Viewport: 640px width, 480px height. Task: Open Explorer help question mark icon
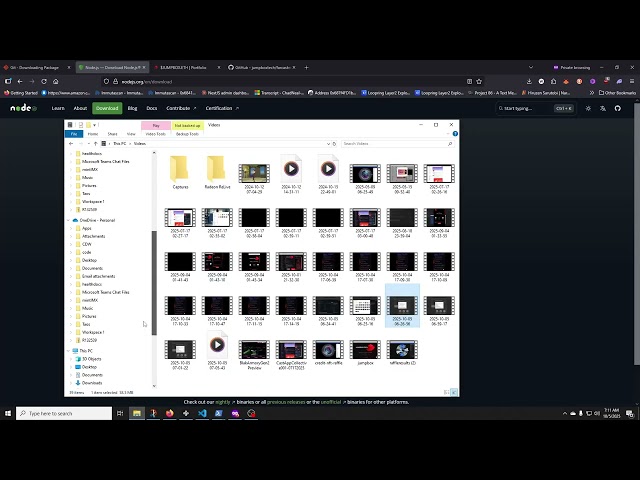pyautogui.click(x=455, y=134)
